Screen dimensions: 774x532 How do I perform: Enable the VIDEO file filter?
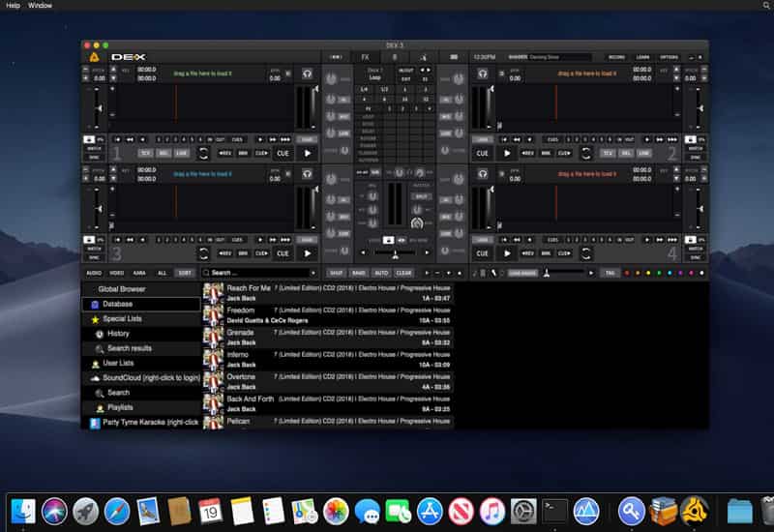pyautogui.click(x=116, y=273)
